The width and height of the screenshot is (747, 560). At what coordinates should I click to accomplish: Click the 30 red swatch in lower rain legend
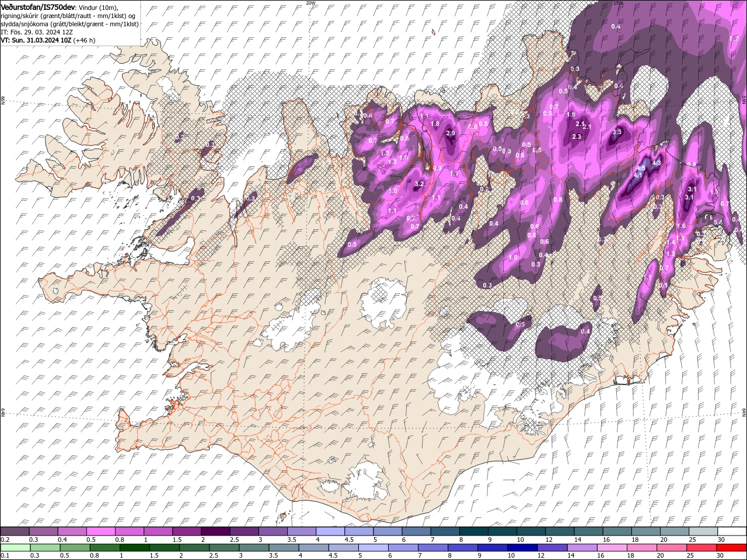point(732,548)
